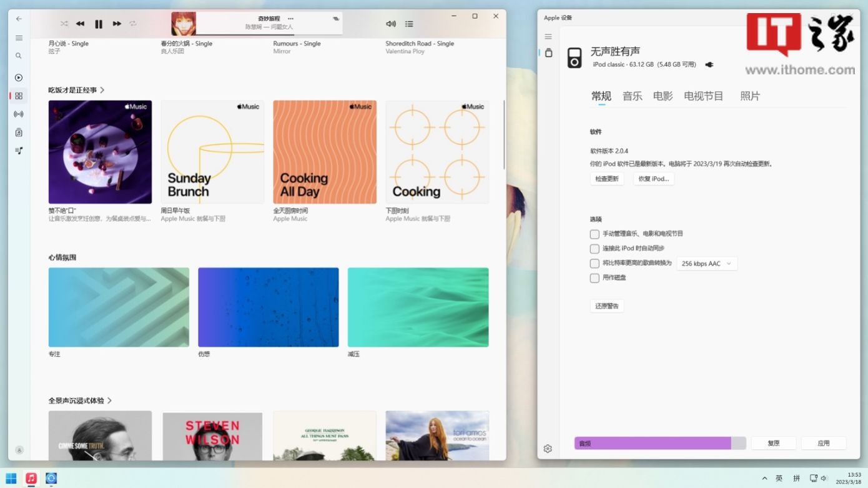Expand 吃饭才是正经事 section
Image resolution: width=868 pixels, height=488 pixels.
76,90
